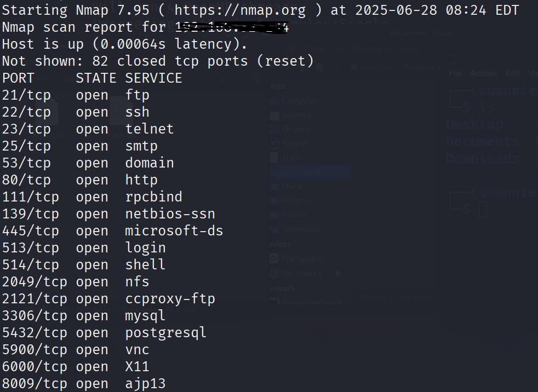Click the Documen path bar button

pos(422,67)
